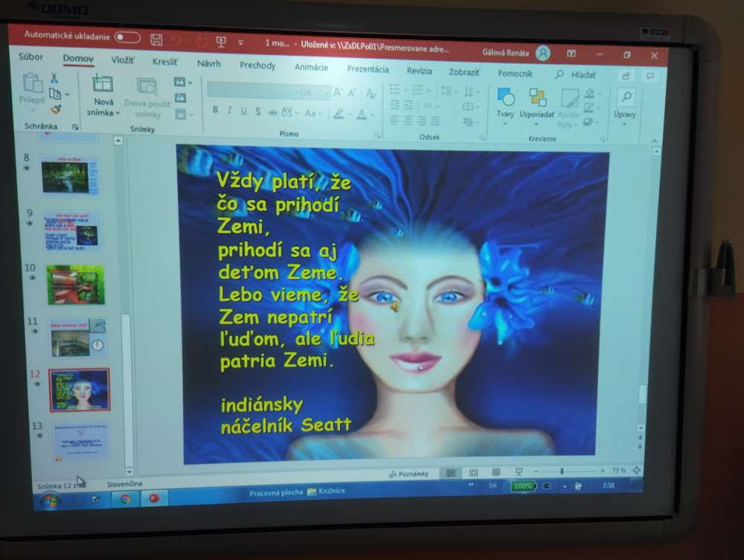Click Hľadať search box in ribbon
Screen dimensions: 744x560
coord(575,75)
